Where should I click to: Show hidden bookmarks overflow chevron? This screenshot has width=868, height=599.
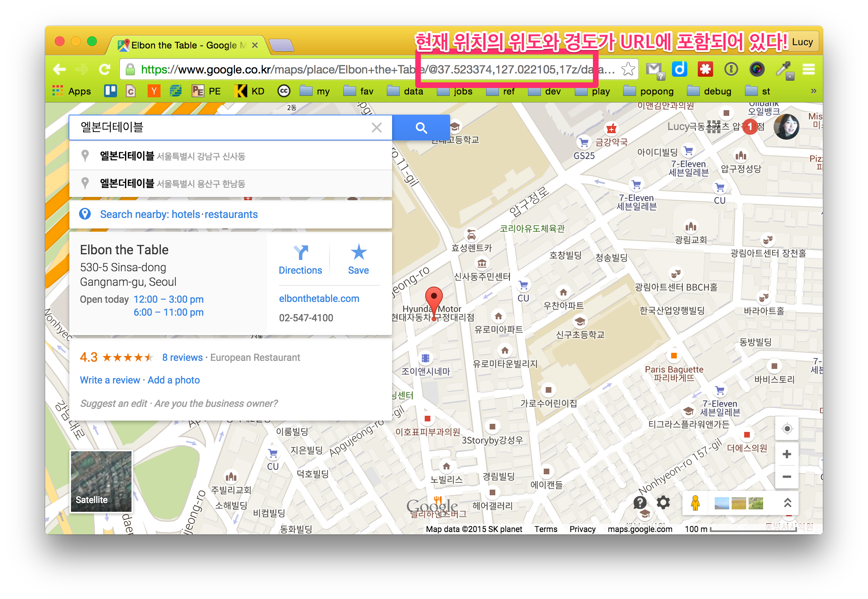(x=814, y=91)
